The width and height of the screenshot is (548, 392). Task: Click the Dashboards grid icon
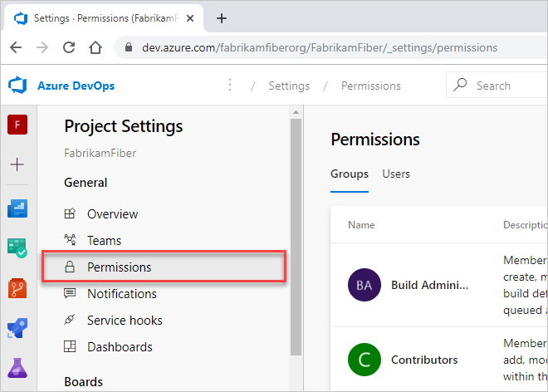(x=70, y=346)
